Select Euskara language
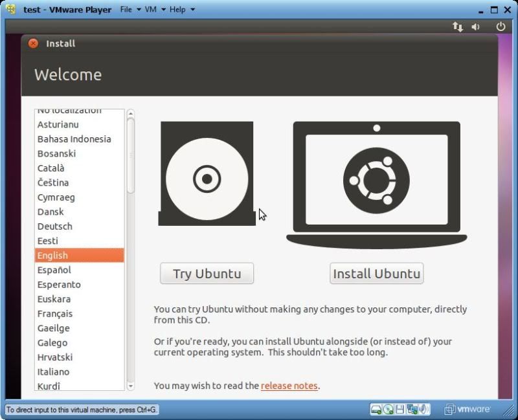This screenshot has width=518, height=420. (79, 299)
